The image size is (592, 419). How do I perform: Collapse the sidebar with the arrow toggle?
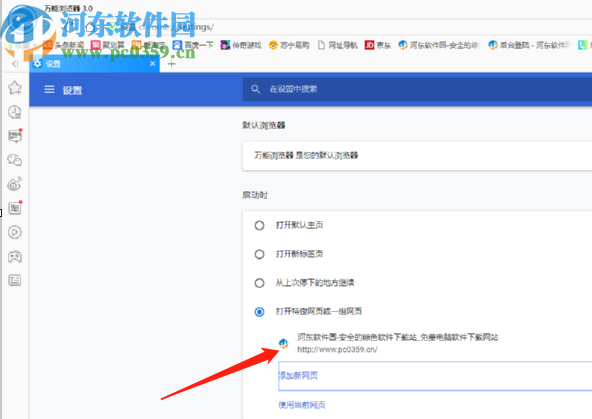[15, 64]
